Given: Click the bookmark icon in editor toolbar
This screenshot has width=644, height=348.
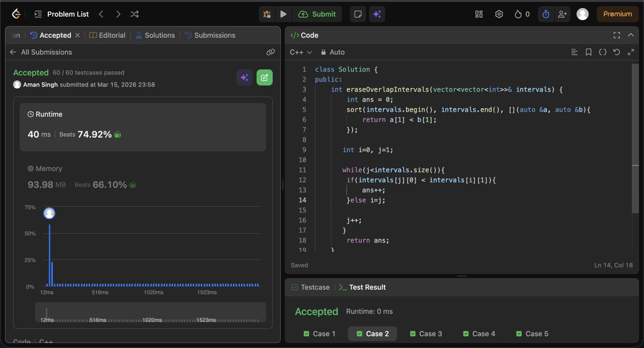Looking at the screenshot, I should tap(588, 52).
